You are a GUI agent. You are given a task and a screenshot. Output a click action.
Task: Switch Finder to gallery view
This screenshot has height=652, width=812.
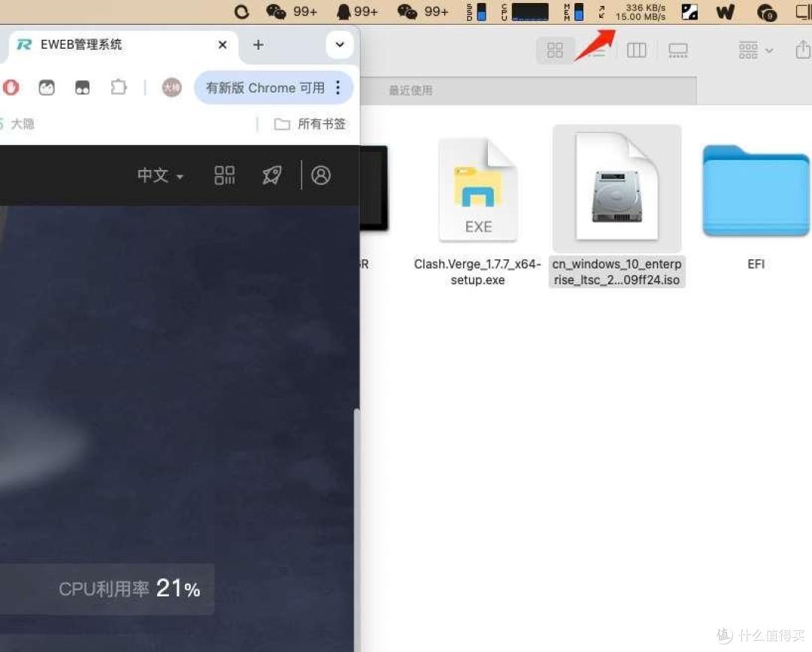678,50
